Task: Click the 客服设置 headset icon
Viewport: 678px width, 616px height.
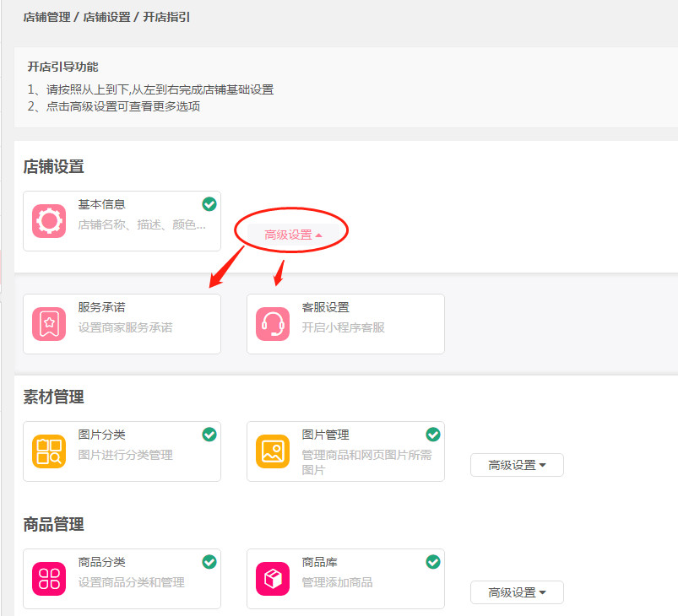Action: [x=273, y=324]
